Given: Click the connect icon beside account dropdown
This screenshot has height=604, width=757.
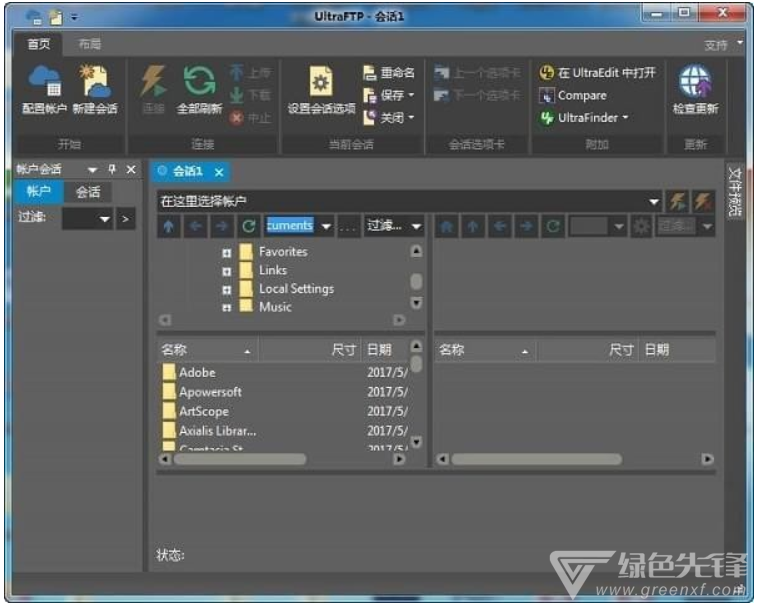Looking at the screenshot, I should click(x=677, y=201).
